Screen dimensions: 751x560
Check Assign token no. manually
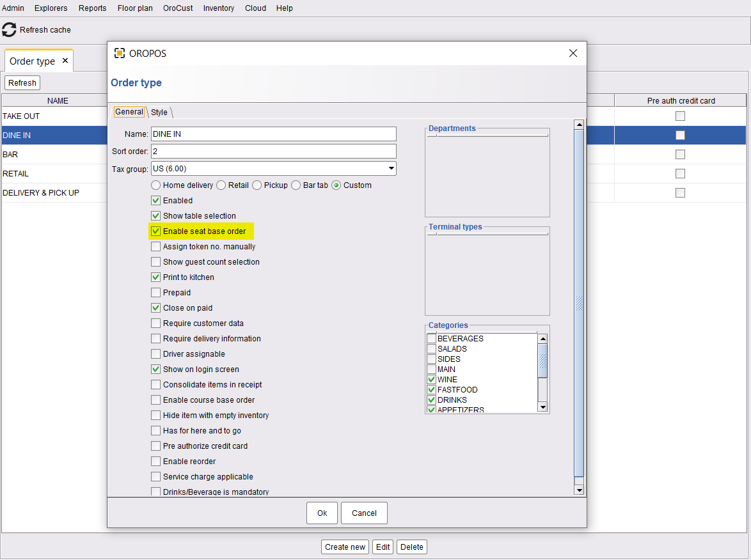[x=155, y=247]
